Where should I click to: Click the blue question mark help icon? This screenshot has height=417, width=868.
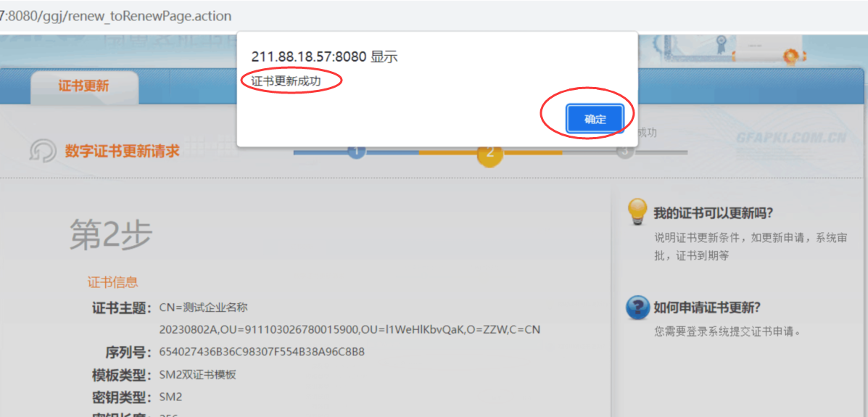coord(637,307)
